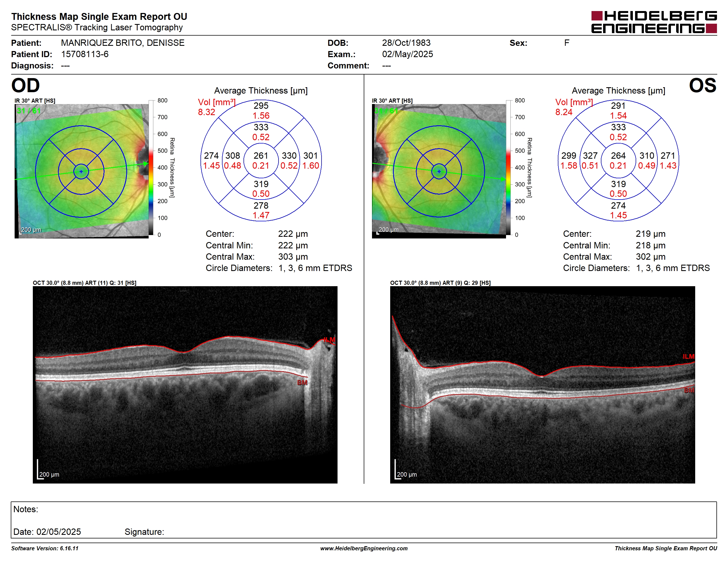
Task: Click OD central subfield thickness 261
Action: [x=261, y=155]
